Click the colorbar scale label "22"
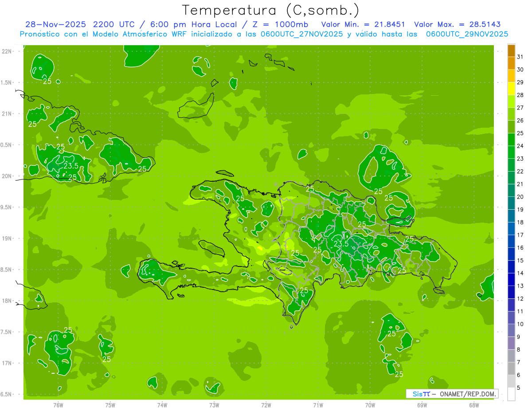The image size is (532, 411). click(x=520, y=171)
